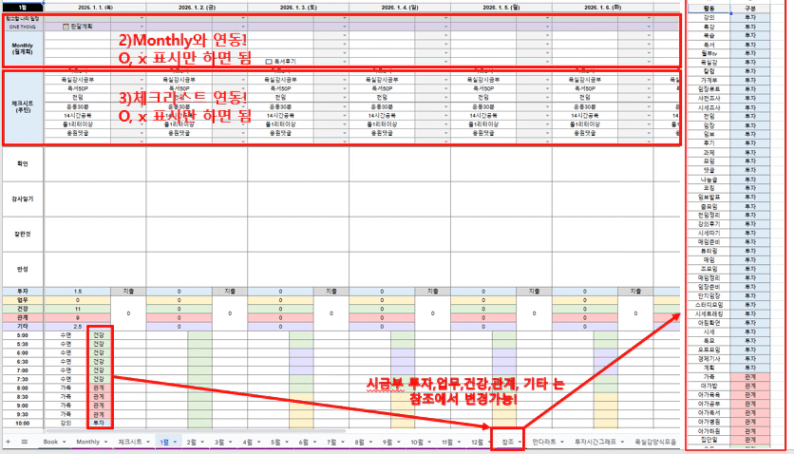
Task: Select the 기타 value 2.5 cell
Action: pos(77,326)
